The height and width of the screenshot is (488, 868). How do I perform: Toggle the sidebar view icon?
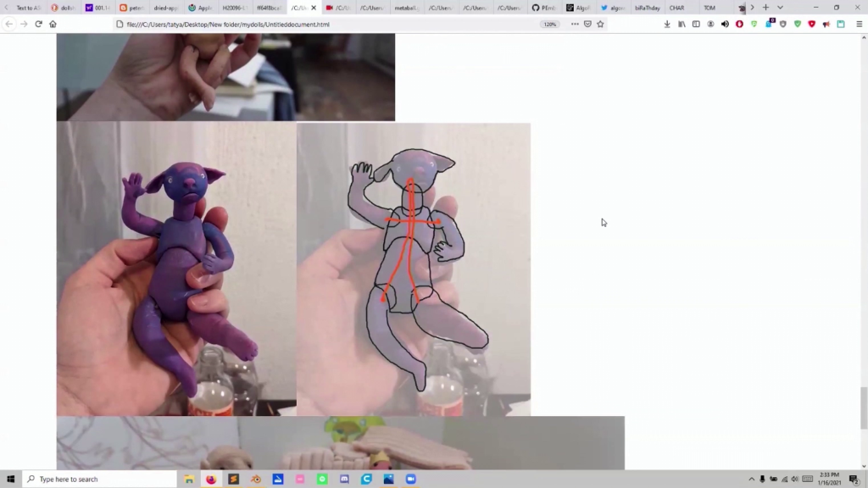pyautogui.click(x=696, y=25)
